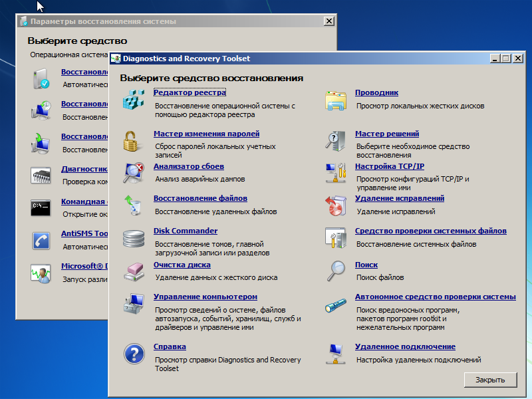Viewport: 532px width, 399px height.
Task: Click the Registry Editor cubes icon
Action: [134, 99]
